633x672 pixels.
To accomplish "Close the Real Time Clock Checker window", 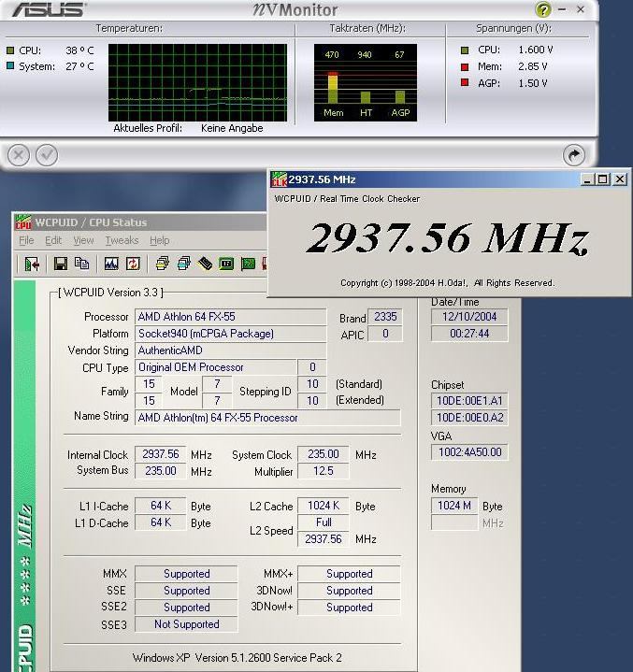I will click(x=620, y=179).
